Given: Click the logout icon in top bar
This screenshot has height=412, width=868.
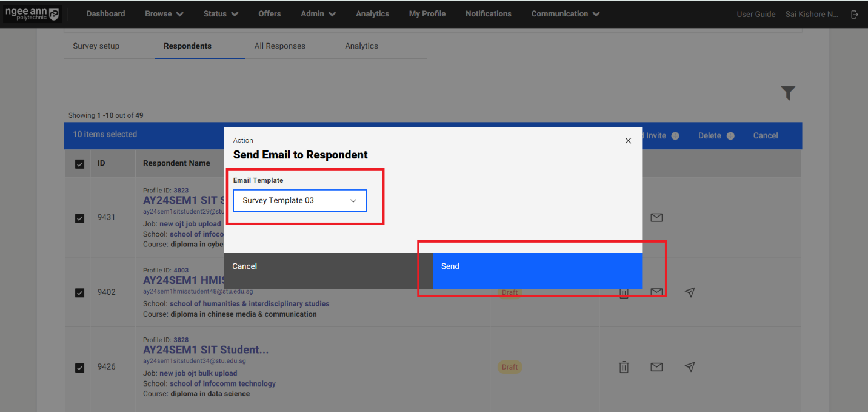Looking at the screenshot, I should coord(855,14).
